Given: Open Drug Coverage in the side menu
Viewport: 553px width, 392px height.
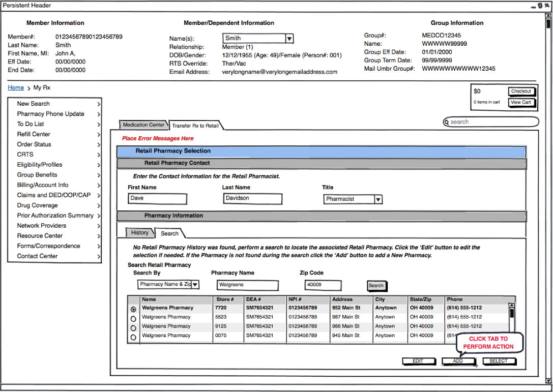Looking at the screenshot, I should coord(37,205).
